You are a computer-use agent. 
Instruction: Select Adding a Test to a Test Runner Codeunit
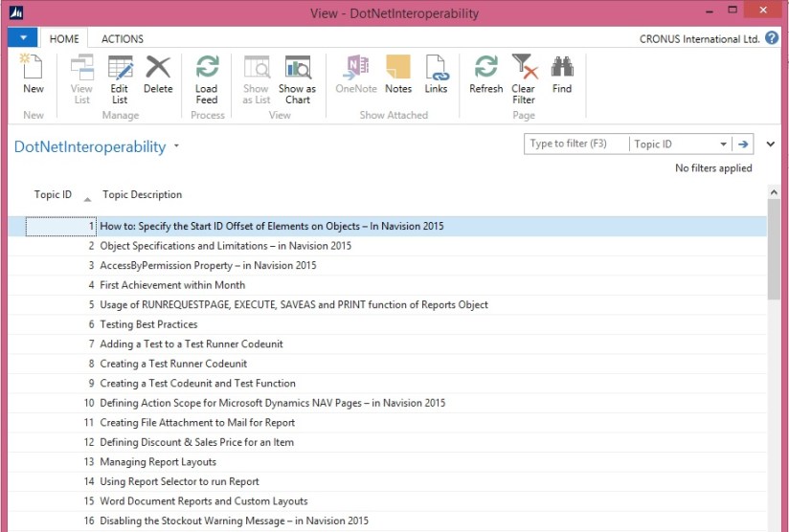(x=388, y=344)
